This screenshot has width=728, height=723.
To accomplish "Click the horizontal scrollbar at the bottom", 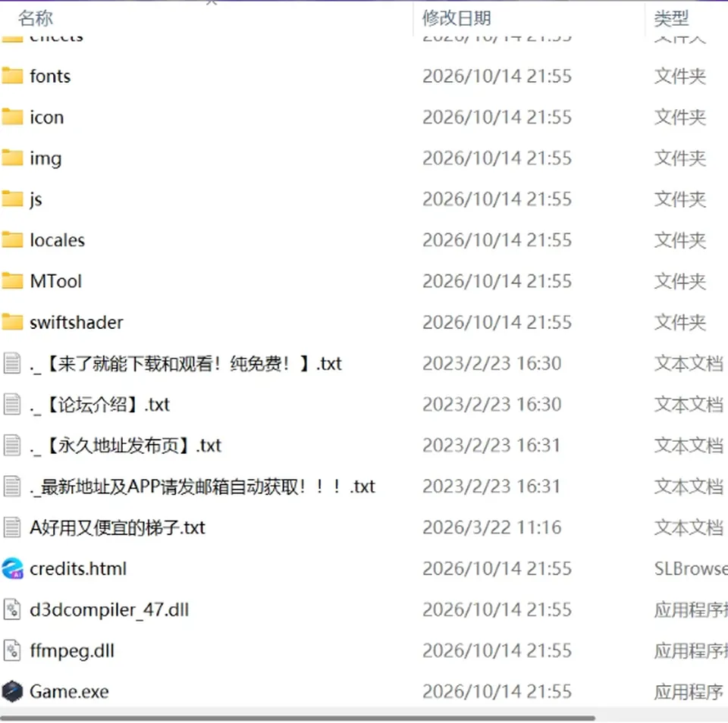I will (x=297, y=718).
